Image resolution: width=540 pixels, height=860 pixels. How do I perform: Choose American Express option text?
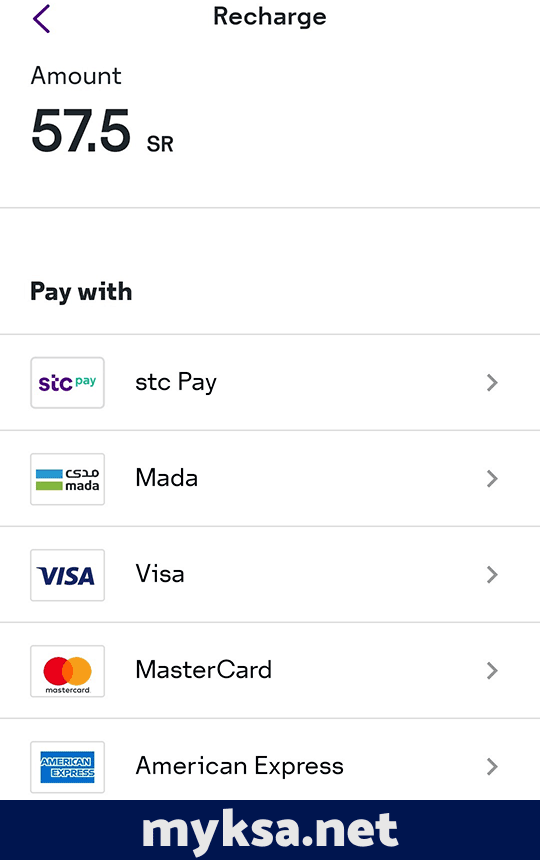[x=240, y=766]
